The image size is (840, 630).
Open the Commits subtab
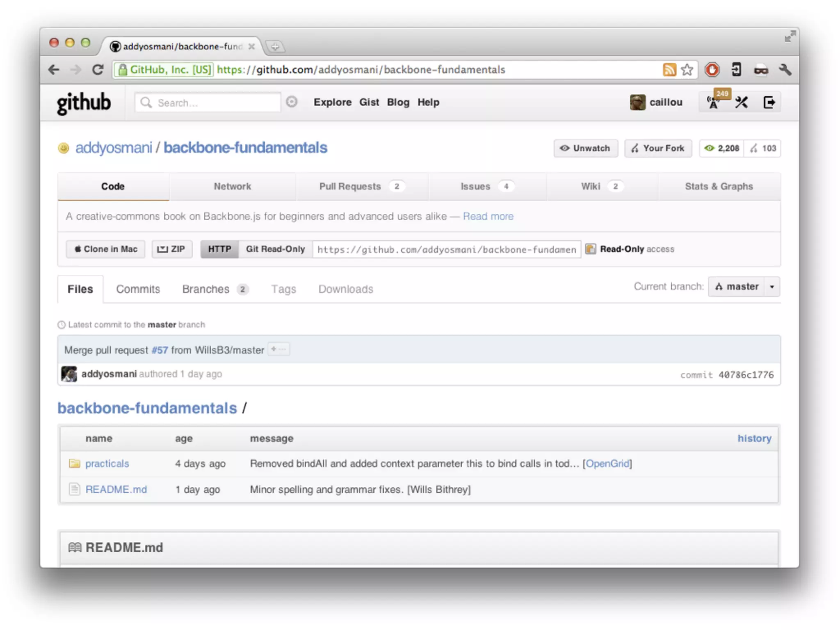tap(138, 289)
